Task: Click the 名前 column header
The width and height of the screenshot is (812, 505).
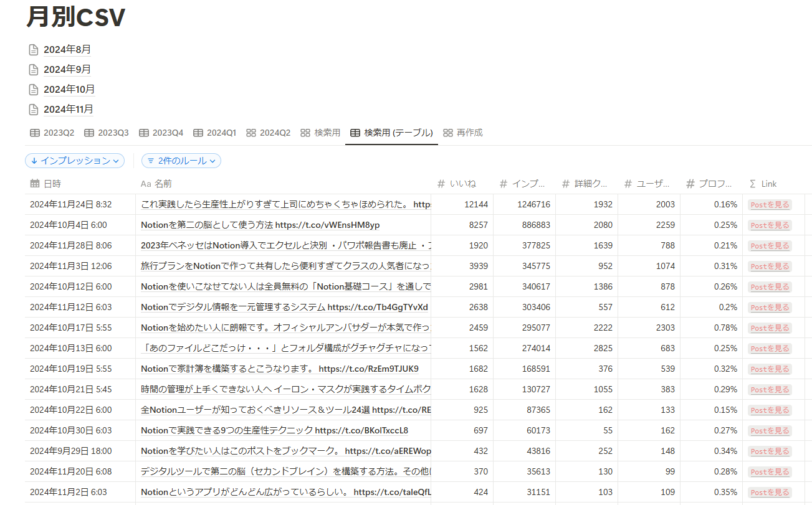Action: pyautogui.click(x=283, y=184)
